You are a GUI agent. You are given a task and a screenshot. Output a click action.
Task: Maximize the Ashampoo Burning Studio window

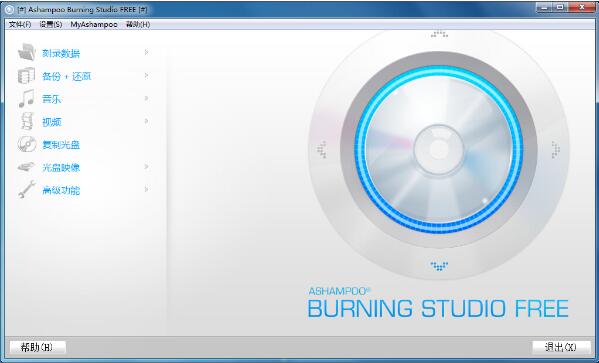(560, 7)
